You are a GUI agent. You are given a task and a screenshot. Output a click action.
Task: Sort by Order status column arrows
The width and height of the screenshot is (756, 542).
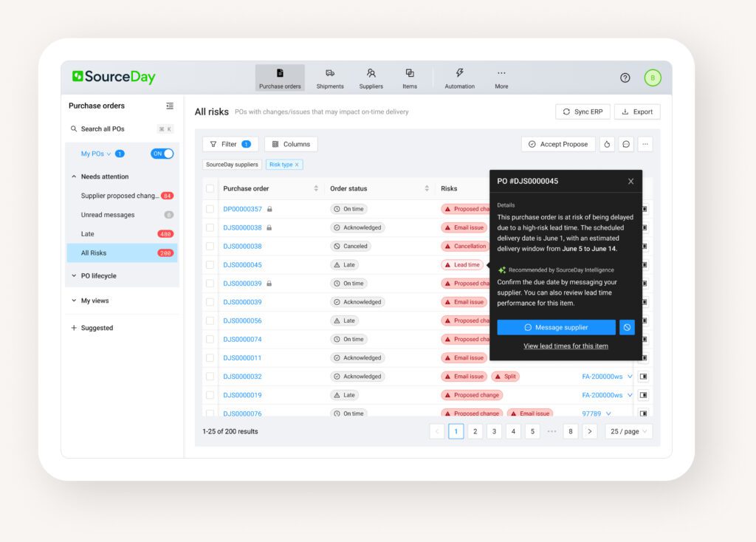pyautogui.click(x=427, y=188)
